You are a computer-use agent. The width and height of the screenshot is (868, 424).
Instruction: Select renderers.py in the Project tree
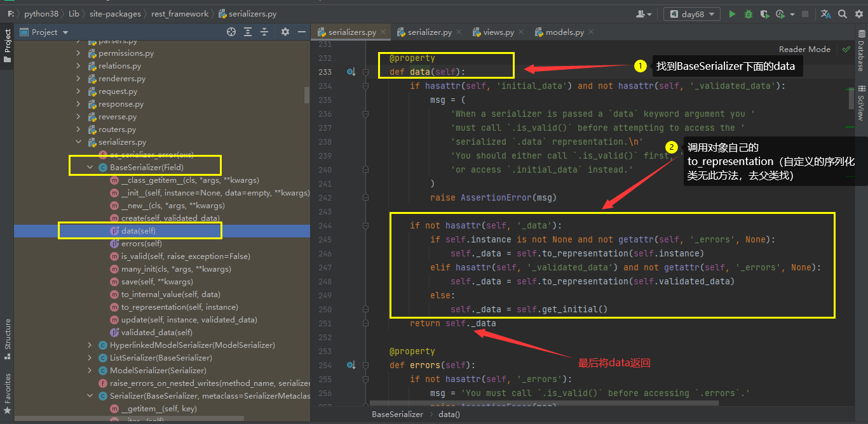122,79
